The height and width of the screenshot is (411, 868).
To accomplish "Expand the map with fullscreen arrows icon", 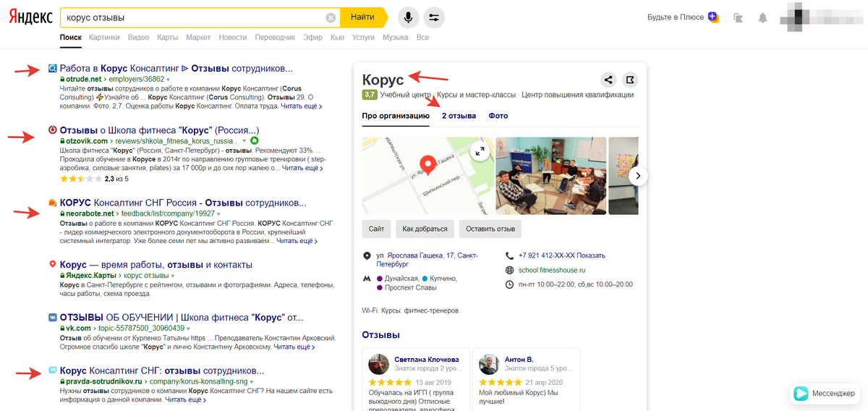I will tap(480, 151).
